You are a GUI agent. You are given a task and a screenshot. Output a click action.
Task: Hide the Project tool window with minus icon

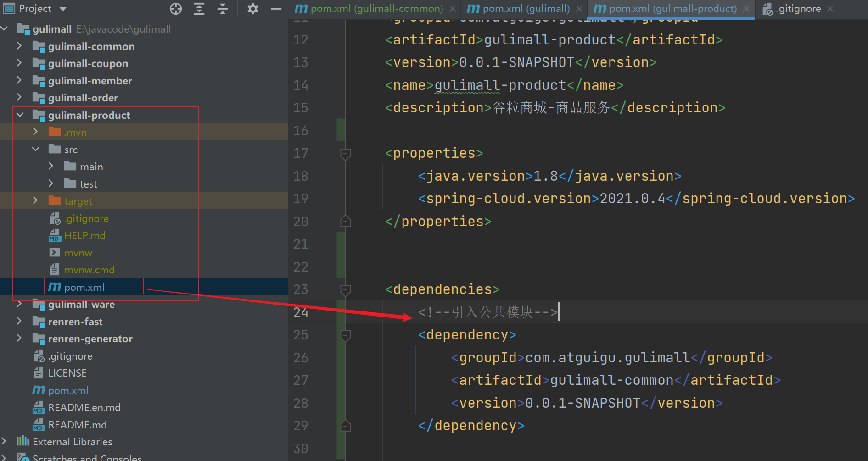(276, 9)
